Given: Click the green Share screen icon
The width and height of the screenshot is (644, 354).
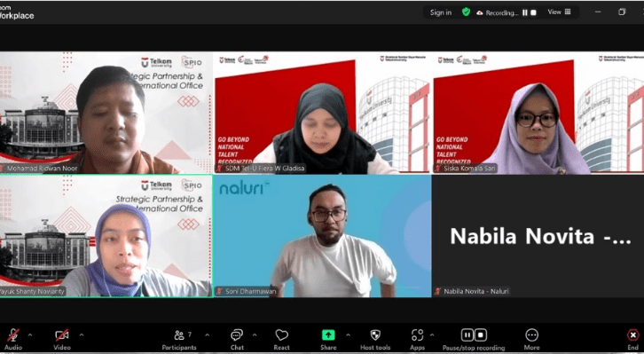Looking at the screenshot, I should coord(328,335).
